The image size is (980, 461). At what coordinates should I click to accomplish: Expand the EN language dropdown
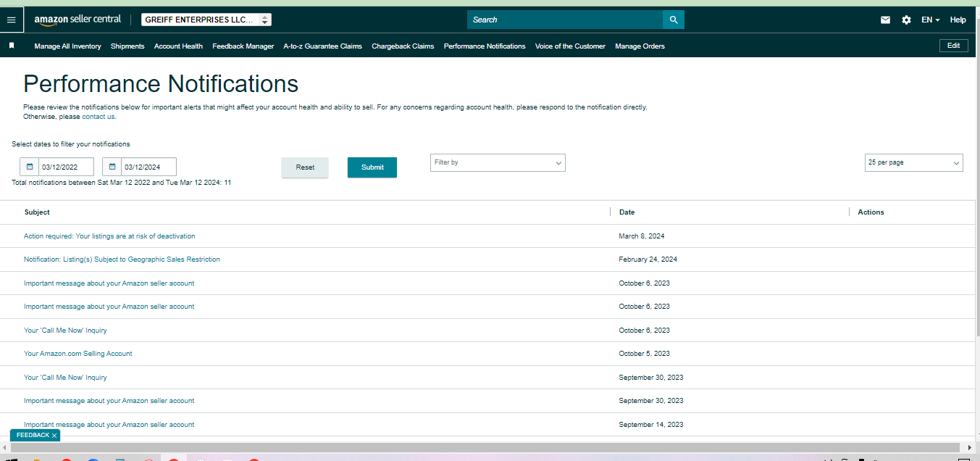tap(930, 20)
